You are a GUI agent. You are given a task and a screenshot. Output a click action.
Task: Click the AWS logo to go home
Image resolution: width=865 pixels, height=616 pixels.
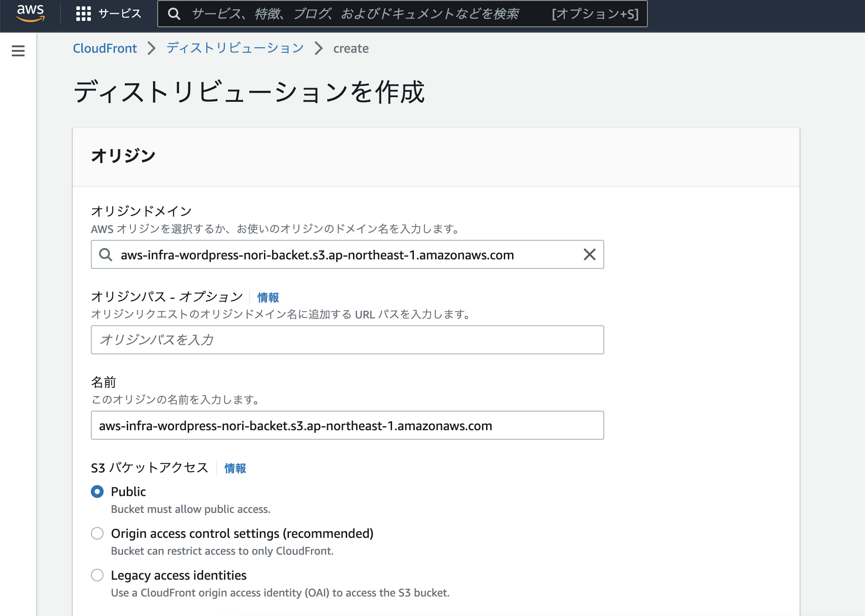point(30,14)
